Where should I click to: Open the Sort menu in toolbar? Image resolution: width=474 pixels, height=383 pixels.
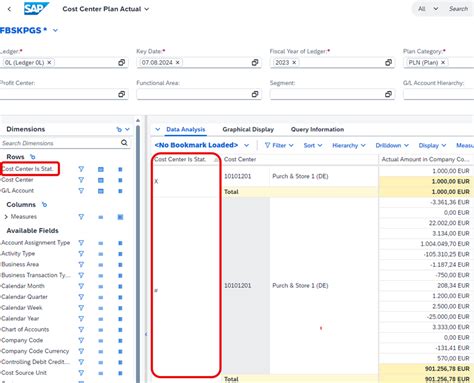(313, 145)
